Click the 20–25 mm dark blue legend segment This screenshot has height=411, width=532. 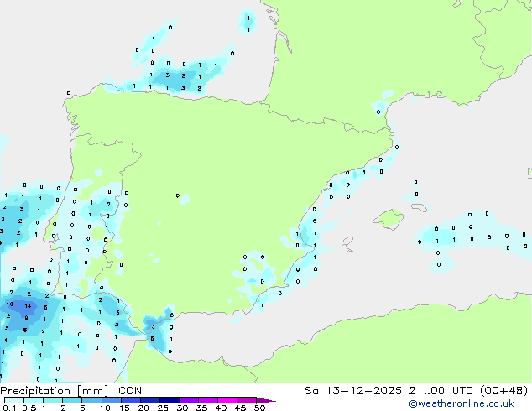[149, 400]
